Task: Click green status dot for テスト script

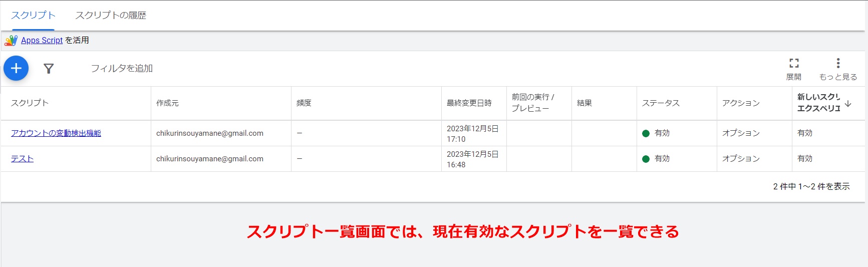Action: 646,159
